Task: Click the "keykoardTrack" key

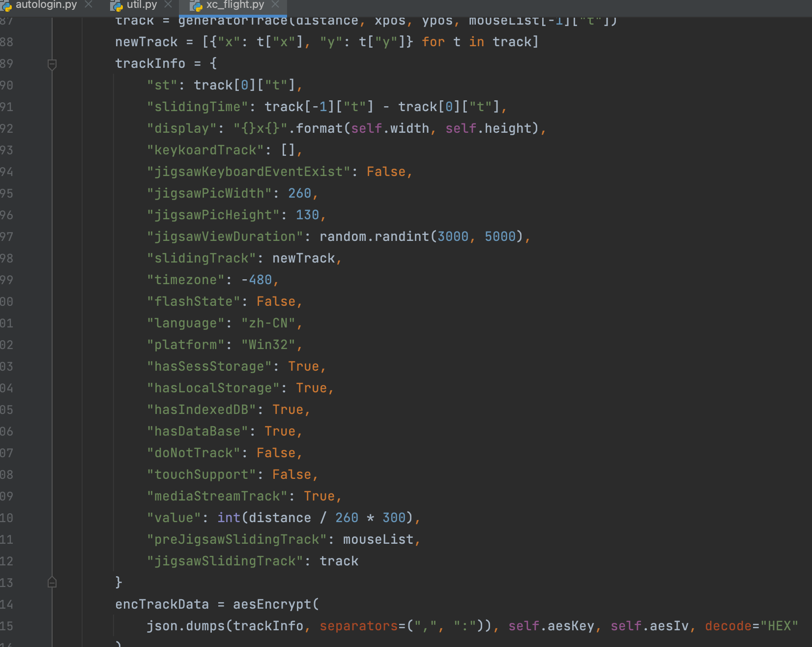Action: [205, 150]
